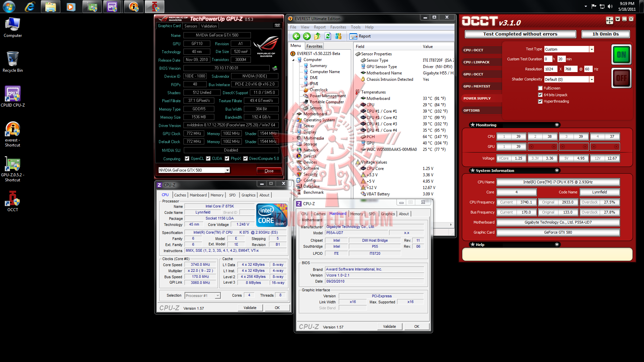Uncheck the PhysX checkbox in GPU-Z
Image resolution: width=644 pixels, height=362 pixels.
pos(227,159)
